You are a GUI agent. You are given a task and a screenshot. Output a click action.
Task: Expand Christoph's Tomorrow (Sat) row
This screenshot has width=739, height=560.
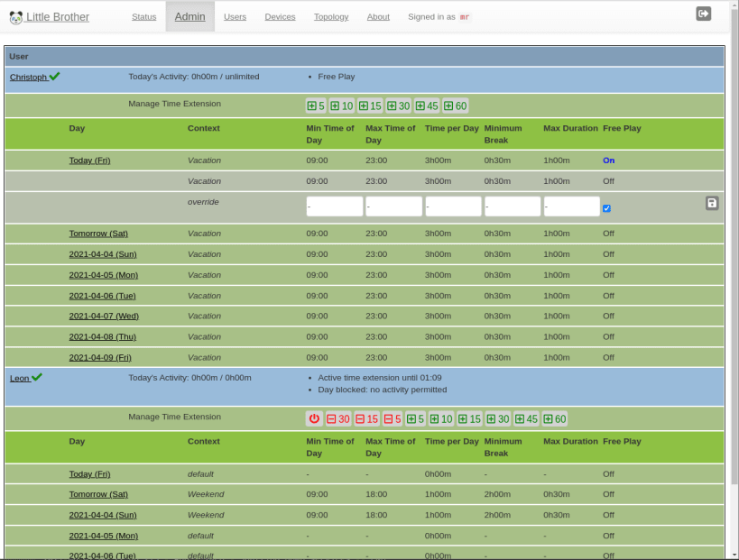pos(98,234)
